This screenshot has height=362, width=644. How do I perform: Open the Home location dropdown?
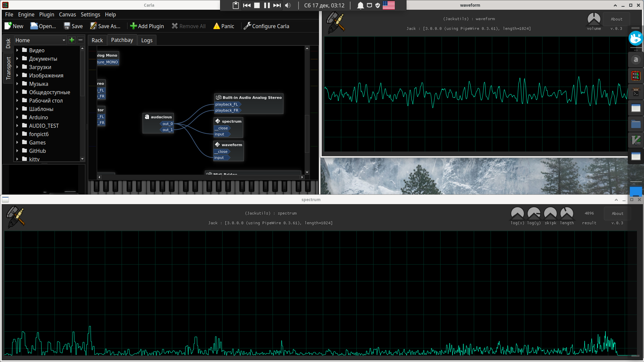point(40,40)
